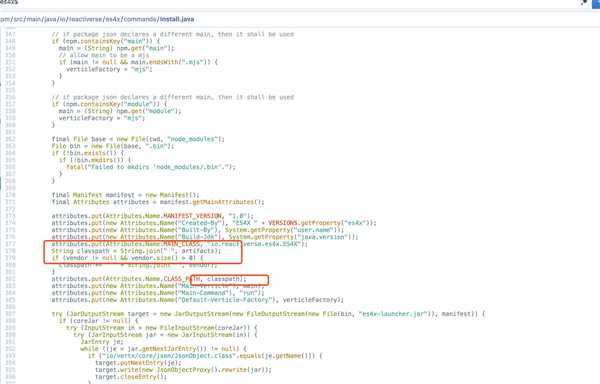Click the attributes line with "Created-By"
600x384 pixels.
tap(214, 223)
